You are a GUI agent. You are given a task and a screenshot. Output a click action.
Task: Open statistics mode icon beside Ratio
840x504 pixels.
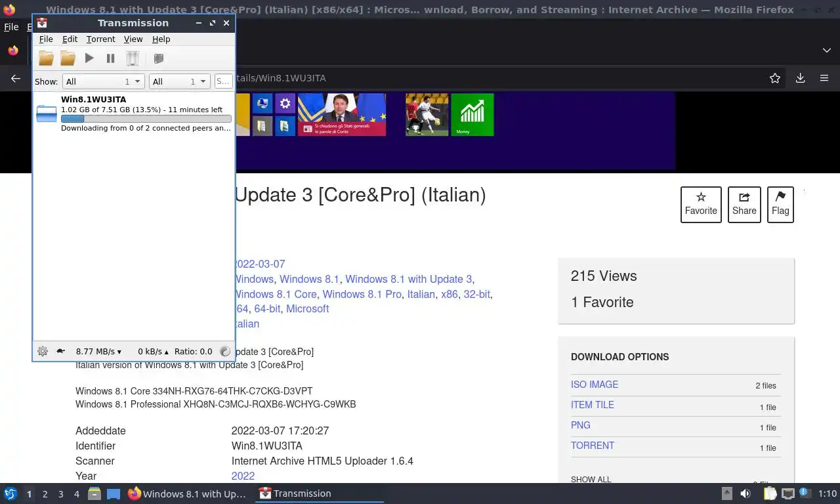(225, 351)
